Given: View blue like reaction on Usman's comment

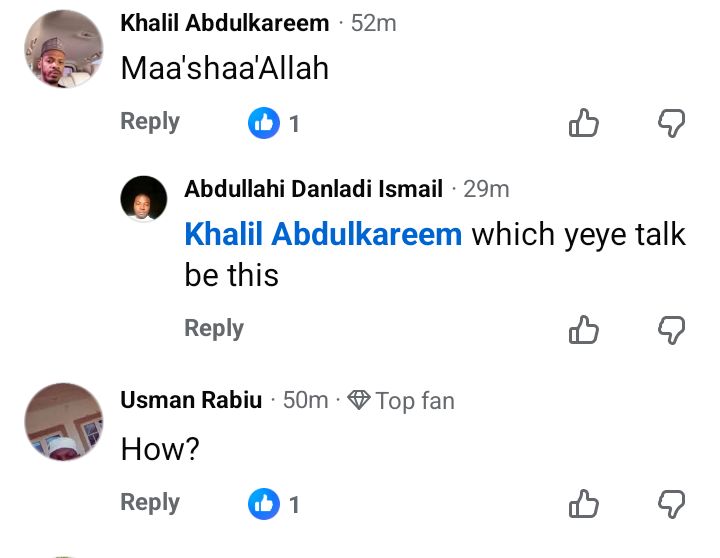Looking at the screenshot, I should point(264,504).
